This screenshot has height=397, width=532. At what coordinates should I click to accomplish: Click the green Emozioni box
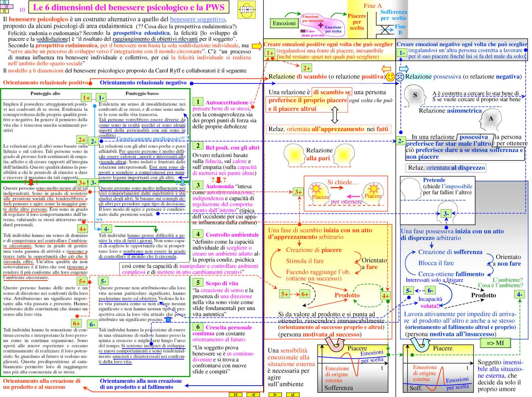pyautogui.click(x=284, y=23)
